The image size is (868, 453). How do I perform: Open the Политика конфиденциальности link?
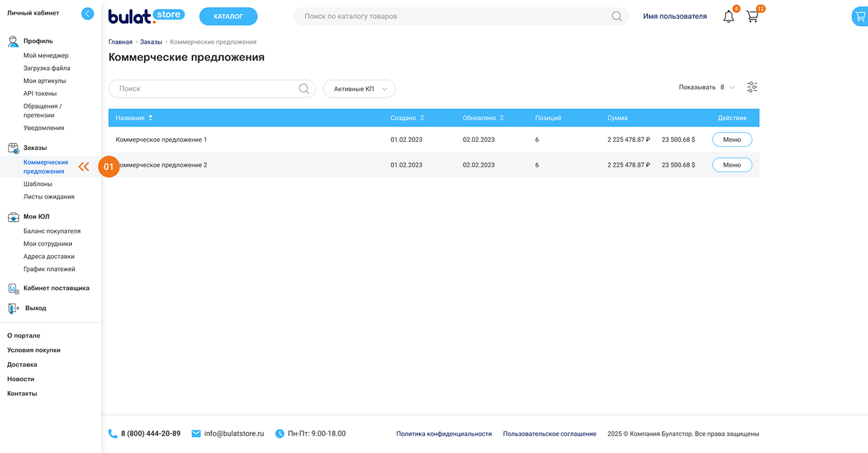(x=444, y=434)
